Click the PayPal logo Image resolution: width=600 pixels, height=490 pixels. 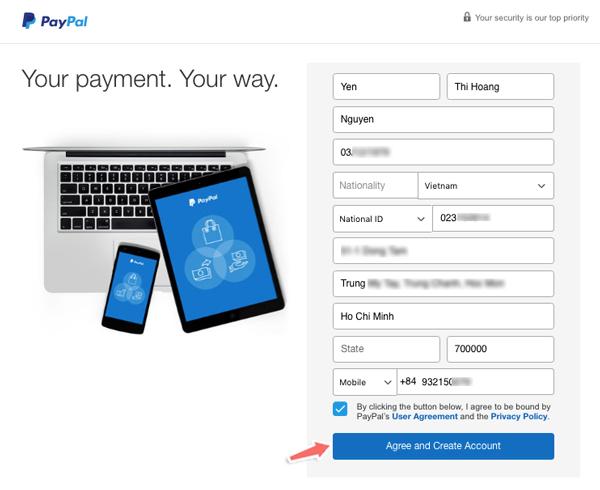pos(55,21)
